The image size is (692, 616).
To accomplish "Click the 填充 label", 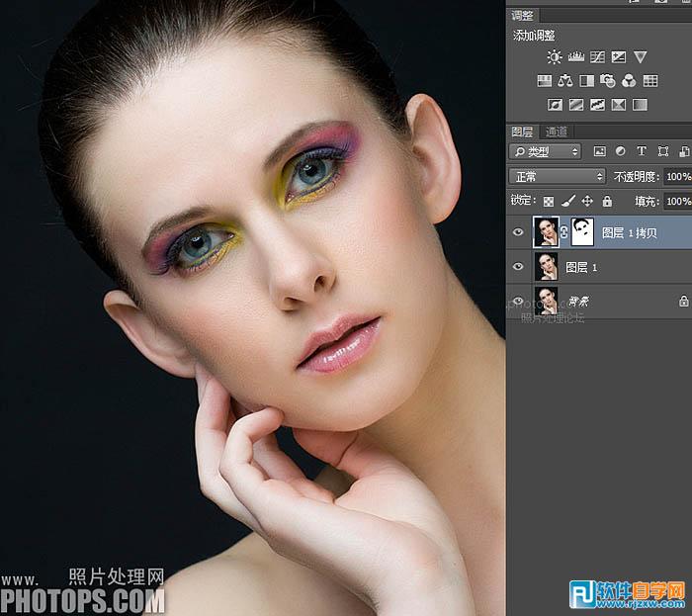I will point(647,202).
